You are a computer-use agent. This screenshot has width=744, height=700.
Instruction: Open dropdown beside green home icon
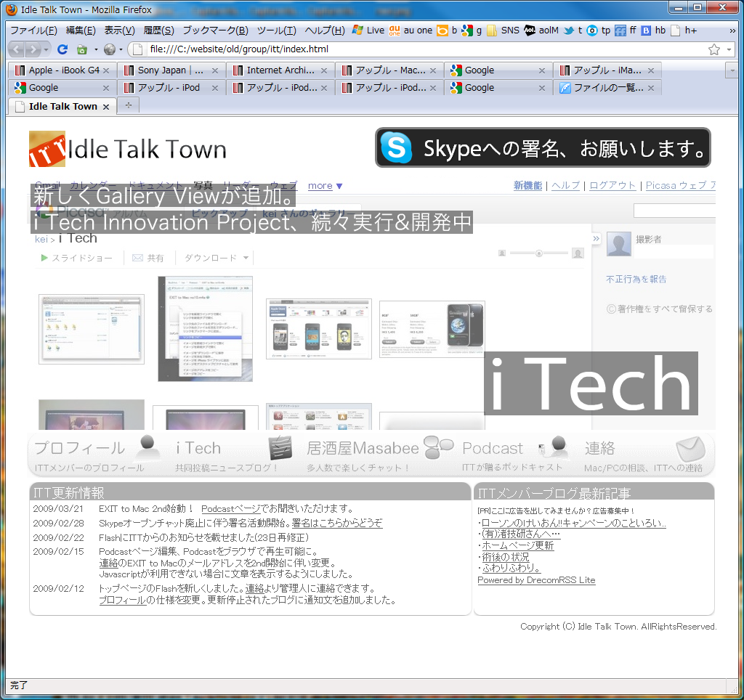(96, 49)
